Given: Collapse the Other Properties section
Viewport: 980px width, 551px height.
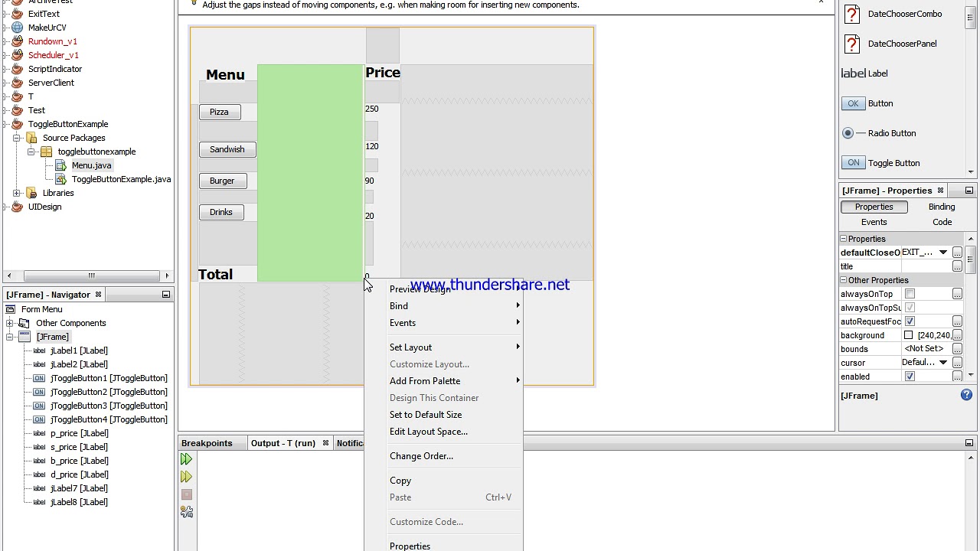Looking at the screenshot, I should click(x=844, y=280).
